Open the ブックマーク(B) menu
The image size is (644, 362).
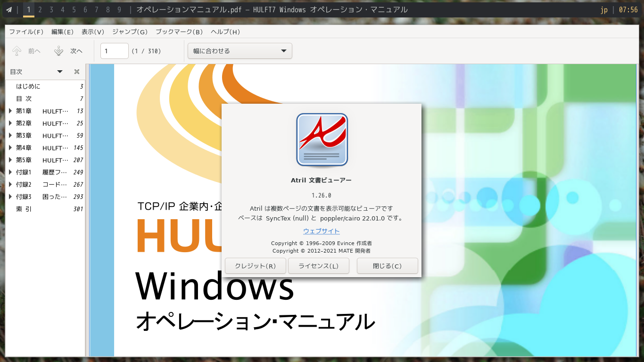(179, 32)
